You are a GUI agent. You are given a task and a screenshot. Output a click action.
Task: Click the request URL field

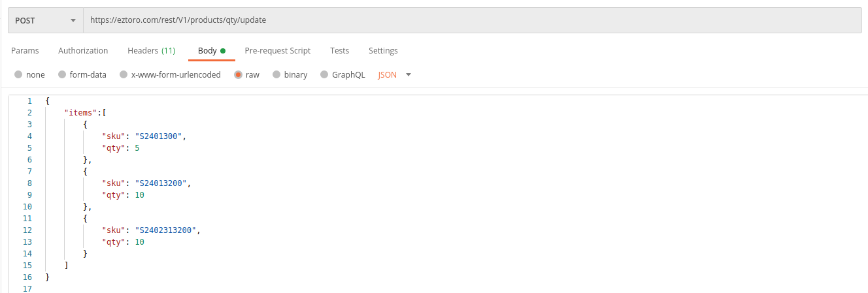tap(472, 20)
